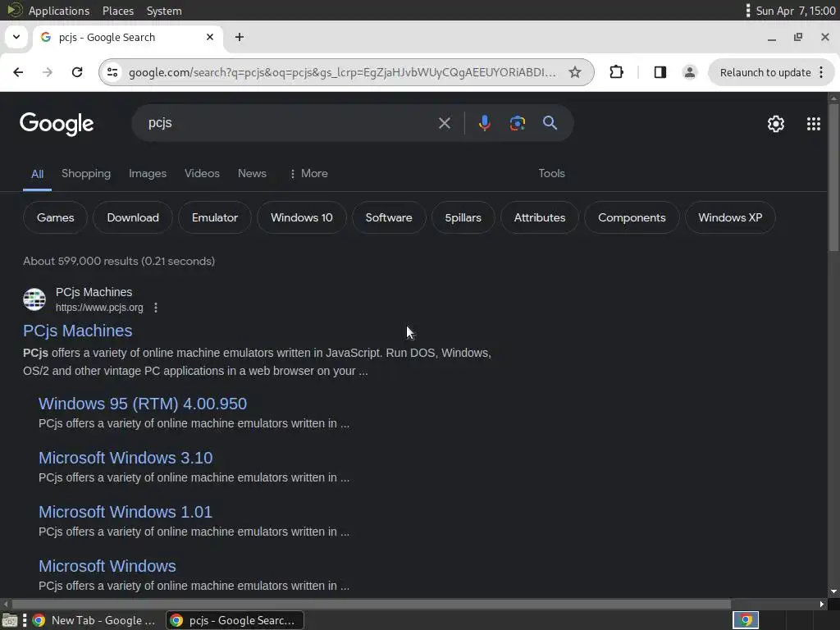Apply the Emulator filter chip
The height and width of the screenshot is (630, 840).
[x=214, y=217]
